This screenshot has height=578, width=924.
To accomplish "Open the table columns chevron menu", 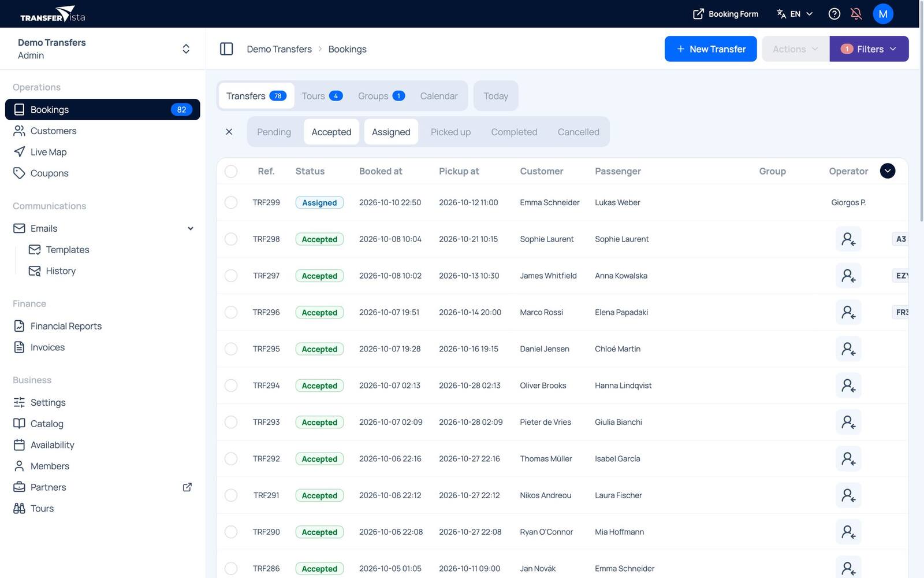I will [888, 171].
